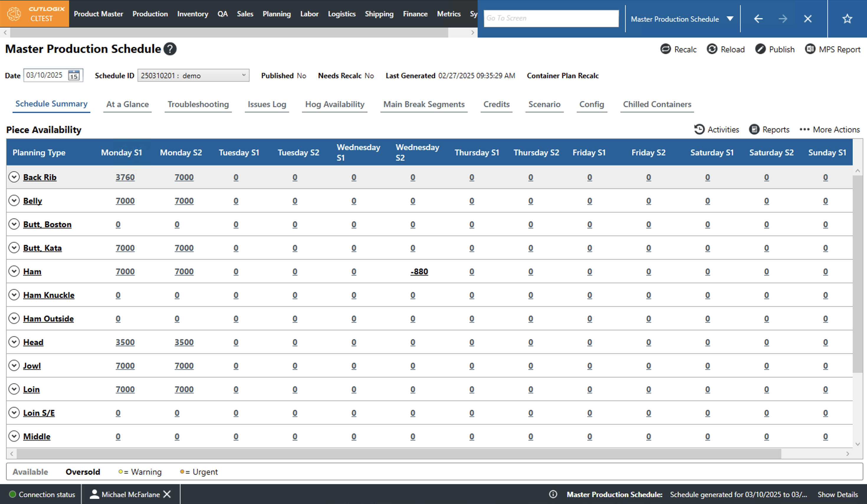Click the help question mark icon
Screen dimensions: 867x504
click(x=170, y=49)
